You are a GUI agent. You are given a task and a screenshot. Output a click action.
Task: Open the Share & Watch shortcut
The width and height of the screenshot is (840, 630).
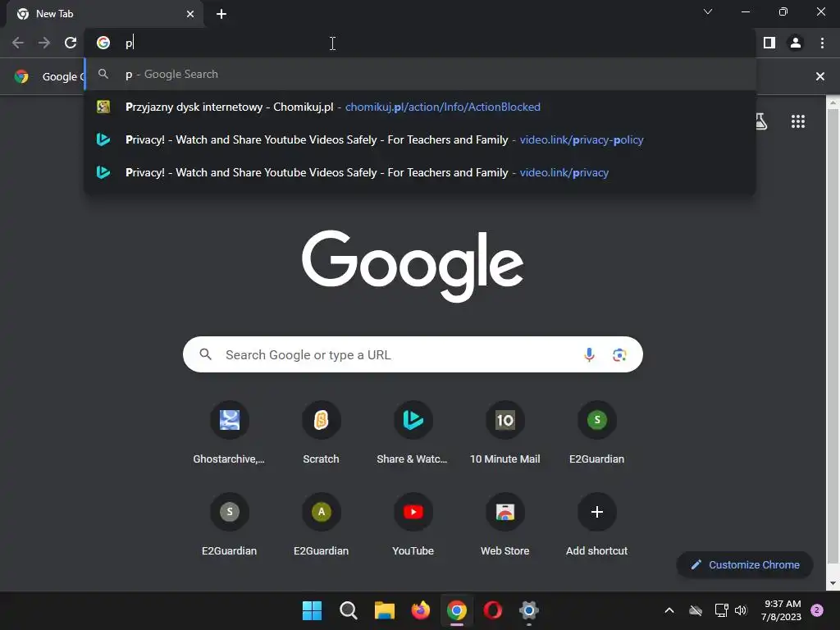(x=413, y=432)
